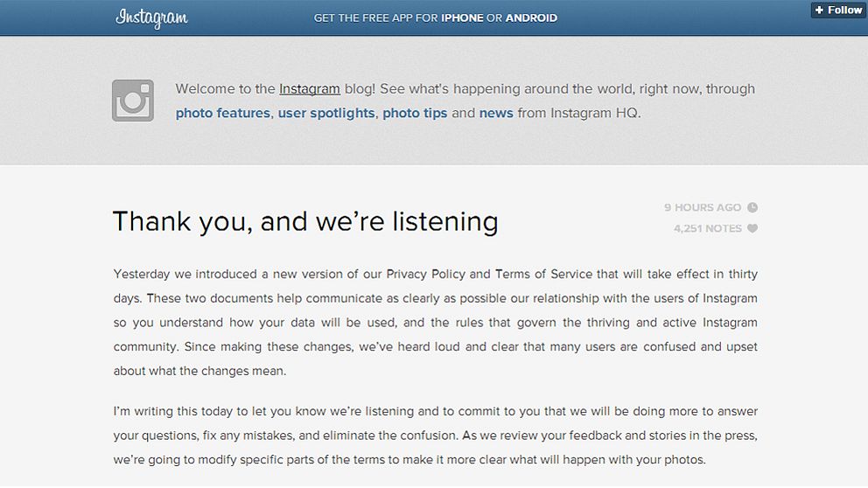Click the plus icon on Follow button

(x=819, y=10)
